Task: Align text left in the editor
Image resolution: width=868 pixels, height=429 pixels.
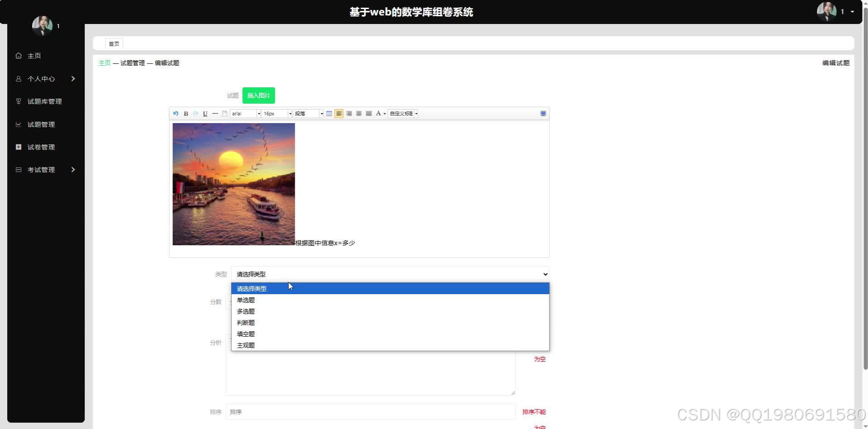Action: pos(339,114)
